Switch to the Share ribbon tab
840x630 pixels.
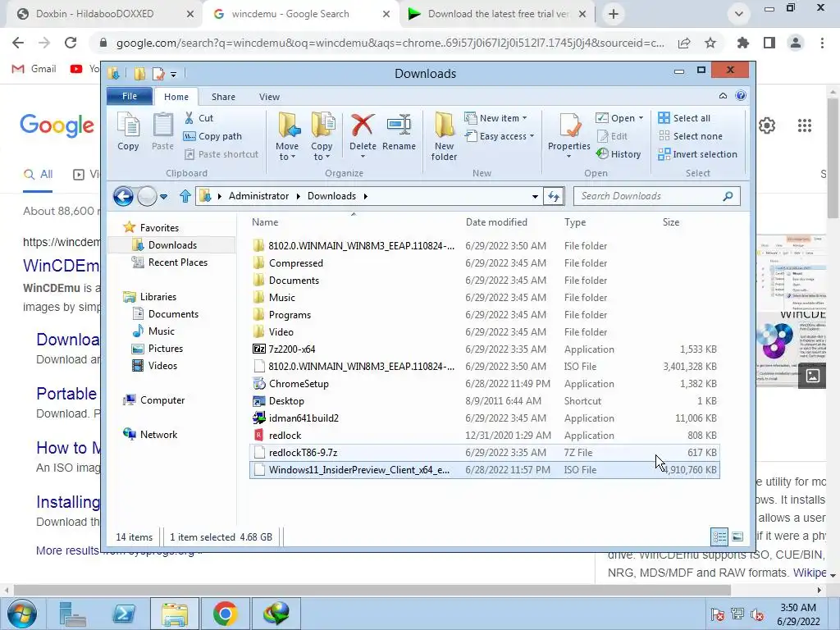[x=223, y=97]
